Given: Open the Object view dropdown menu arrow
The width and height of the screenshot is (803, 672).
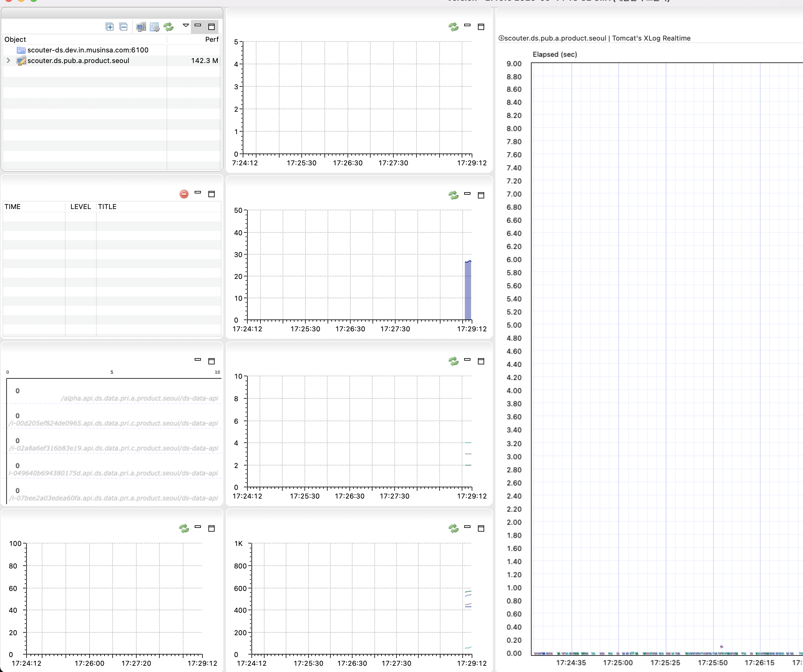Looking at the screenshot, I should point(186,26).
